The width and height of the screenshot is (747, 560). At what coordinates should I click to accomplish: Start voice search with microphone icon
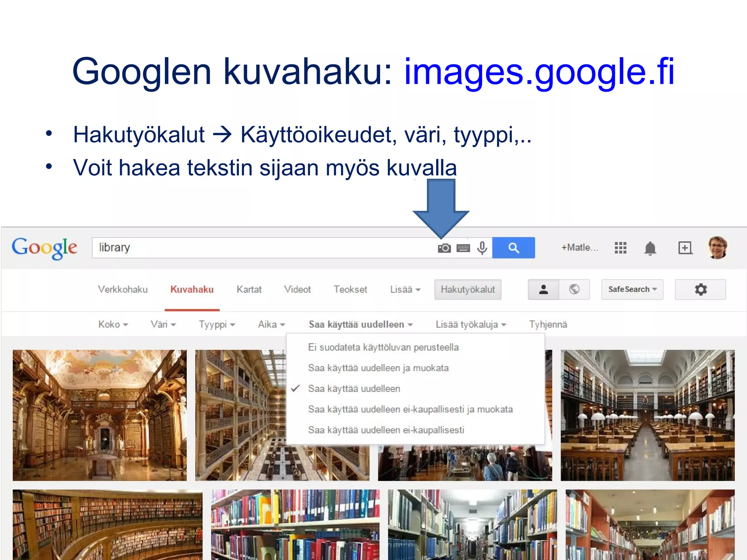(482, 248)
